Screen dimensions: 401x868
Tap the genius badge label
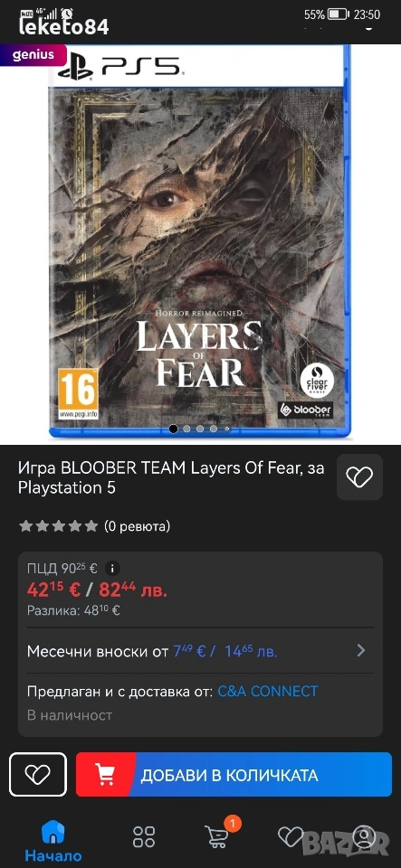(x=33, y=55)
